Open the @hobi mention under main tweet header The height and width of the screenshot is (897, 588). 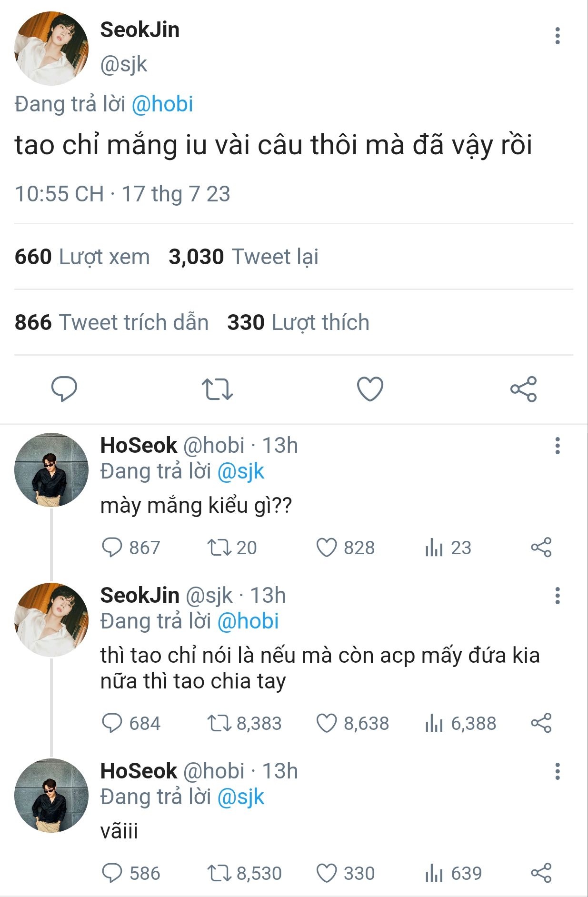coord(162,104)
